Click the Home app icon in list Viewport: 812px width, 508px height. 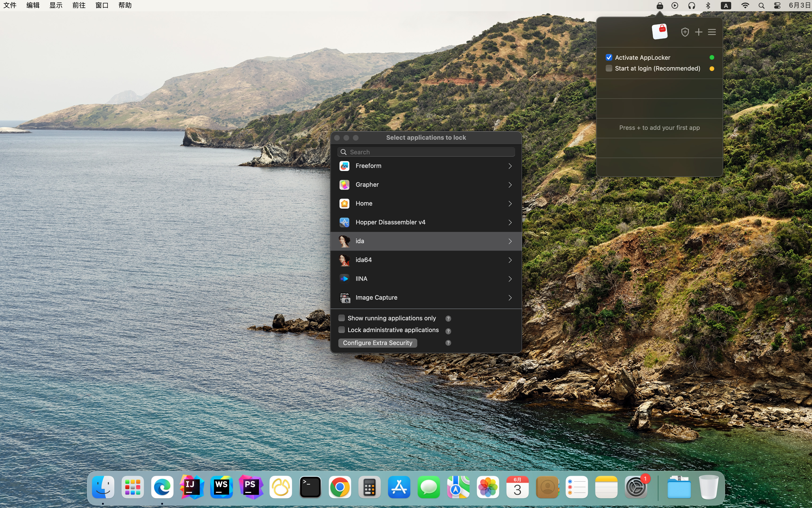344,204
